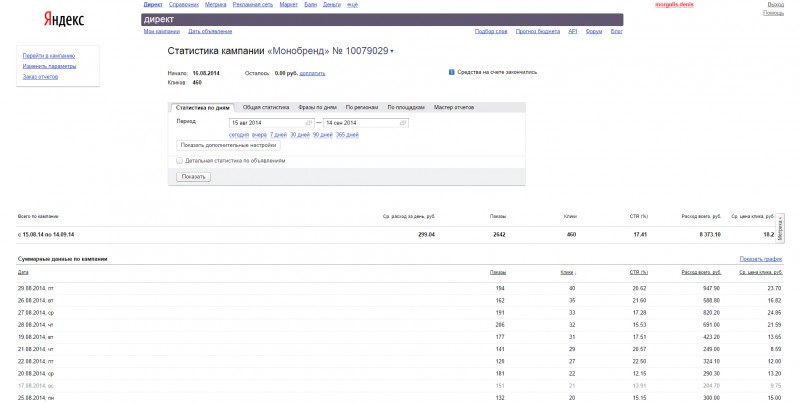Open the Блог link
Image resolution: width=800 pixels, height=404 pixels.
(x=616, y=32)
